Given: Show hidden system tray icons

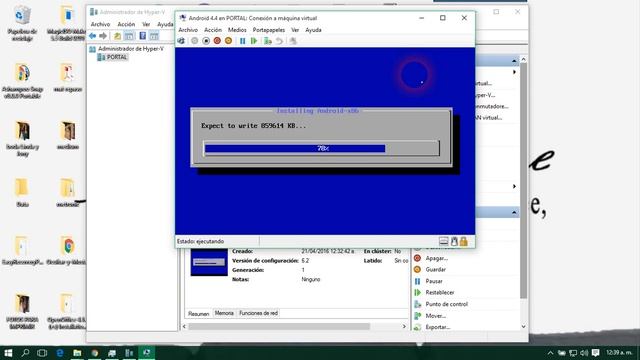Looking at the screenshot, I should tap(550, 353).
